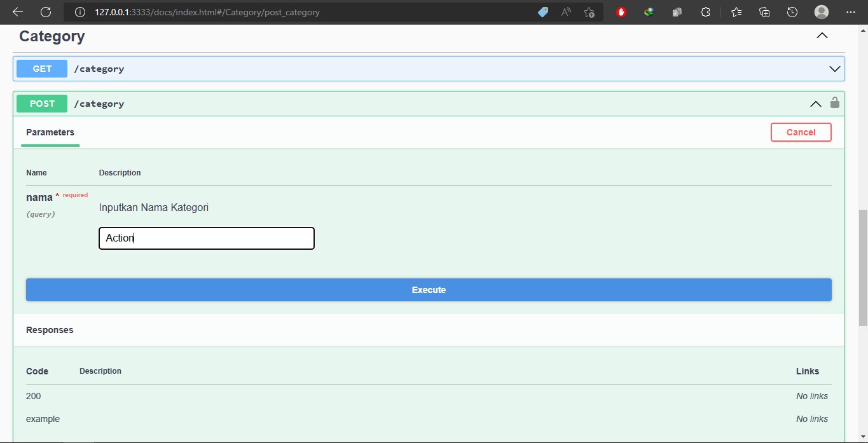This screenshot has width=868, height=443.
Task: Click the authorization lock icon on POST /category
Action: [x=834, y=103]
